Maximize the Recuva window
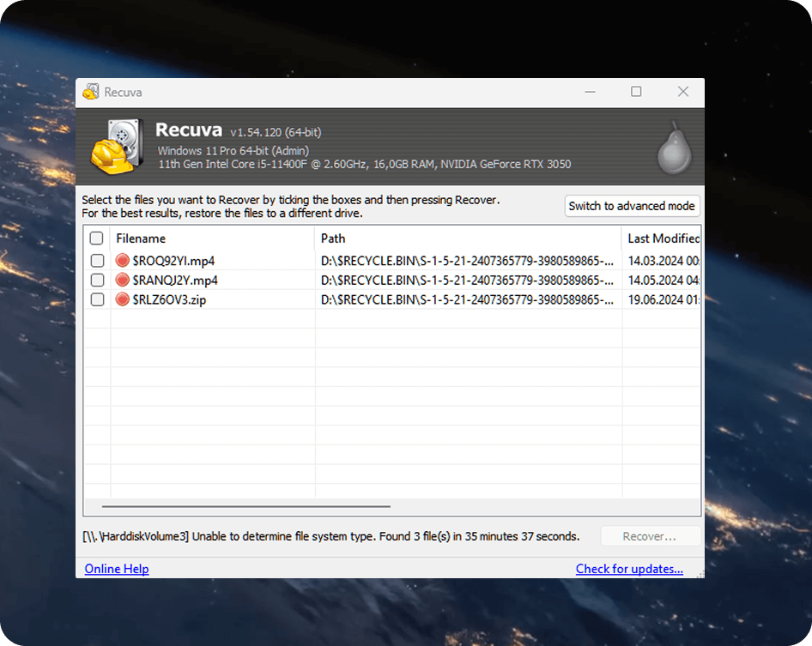The width and height of the screenshot is (812, 646). click(x=636, y=92)
